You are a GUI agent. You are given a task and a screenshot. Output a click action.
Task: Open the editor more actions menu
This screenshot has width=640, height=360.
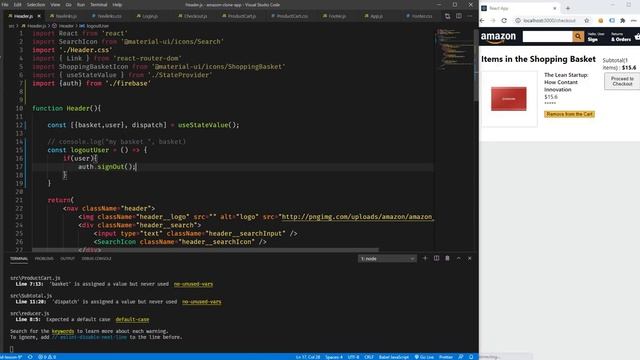pos(469,16)
